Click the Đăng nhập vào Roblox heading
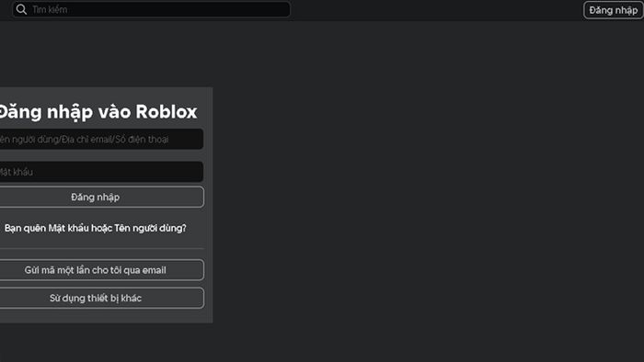Screen dimensions: 644x362 (98, 112)
